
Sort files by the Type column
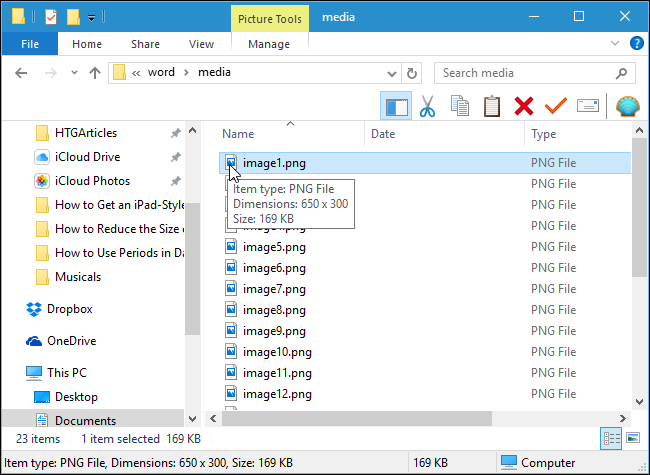tap(577, 134)
